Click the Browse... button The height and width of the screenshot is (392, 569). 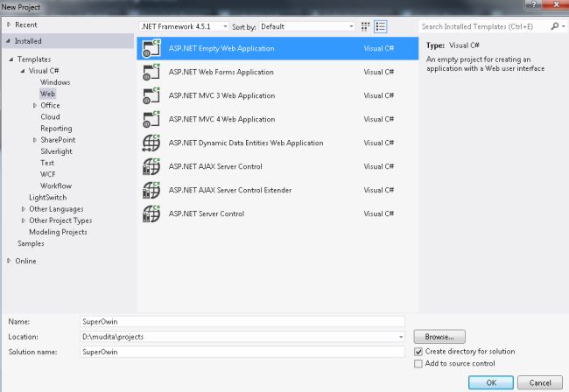pos(439,337)
